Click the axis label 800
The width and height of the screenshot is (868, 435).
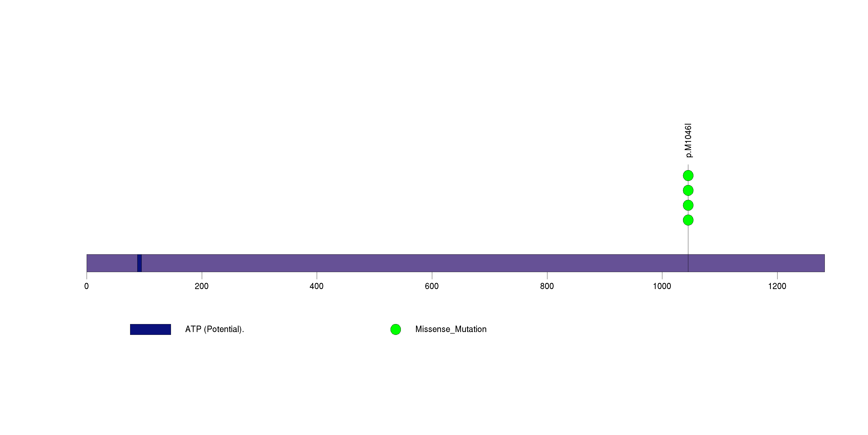click(547, 286)
